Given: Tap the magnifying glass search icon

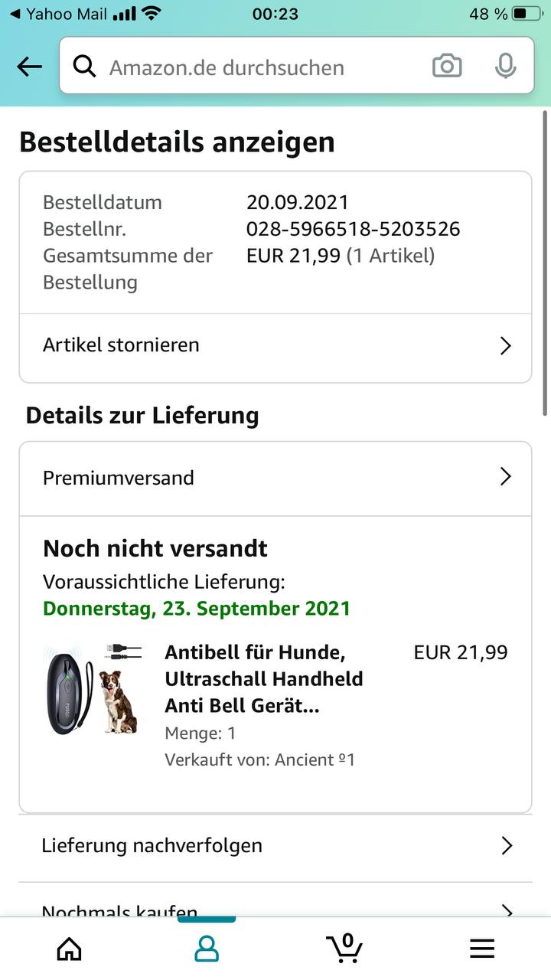Looking at the screenshot, I should (84, 67).
